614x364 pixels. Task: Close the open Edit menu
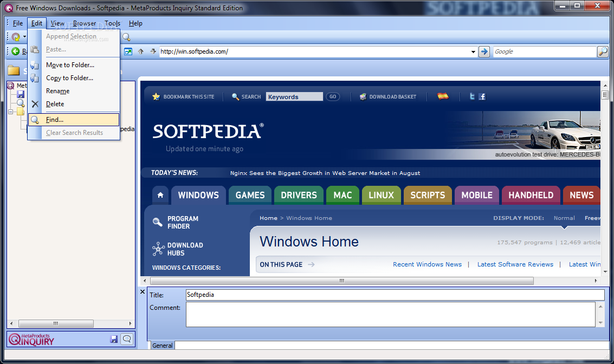click(37, 23)
